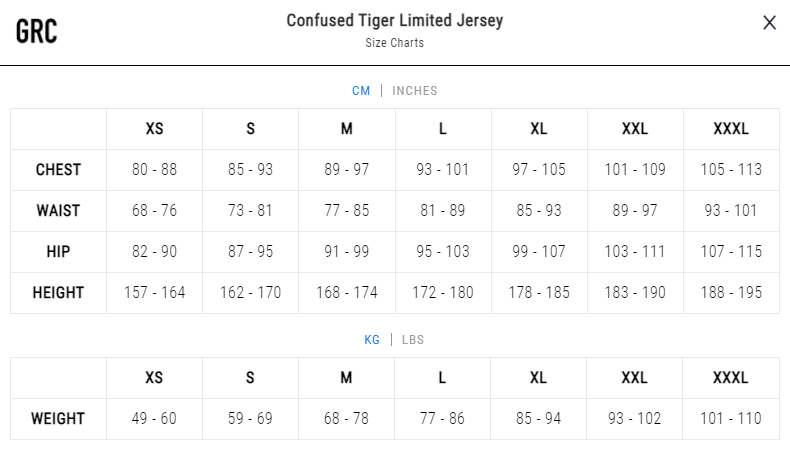Click the XS column header in measurements table
This screenshot has width=790, height=449.
coord(155,129)
